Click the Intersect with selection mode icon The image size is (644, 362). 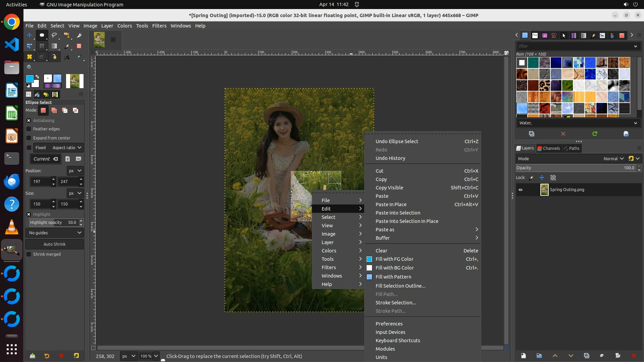75,111
